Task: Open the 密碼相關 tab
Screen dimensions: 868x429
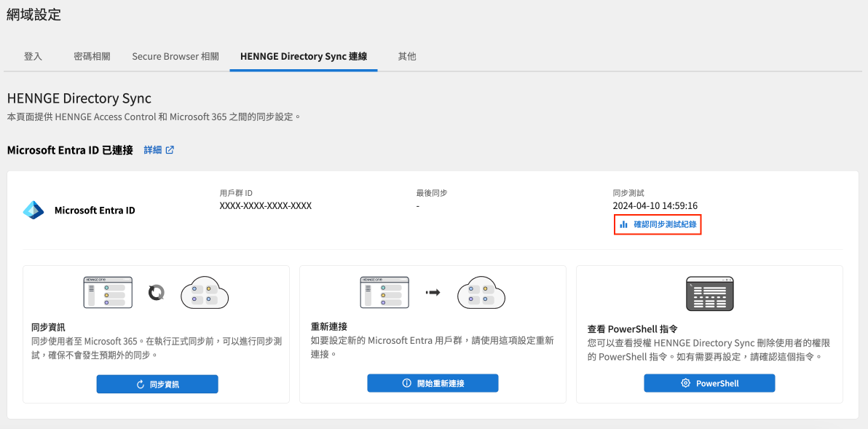Action: pos(92,57)
